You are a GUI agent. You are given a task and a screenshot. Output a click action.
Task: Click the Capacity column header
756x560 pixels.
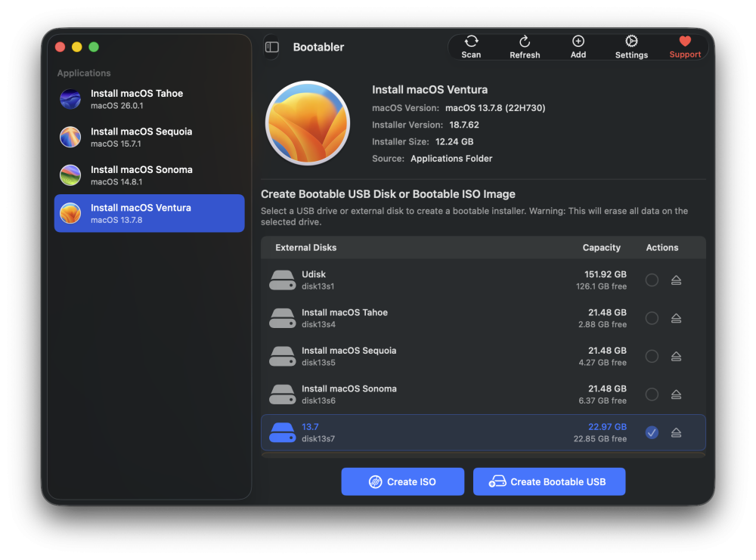click(601, 247)
